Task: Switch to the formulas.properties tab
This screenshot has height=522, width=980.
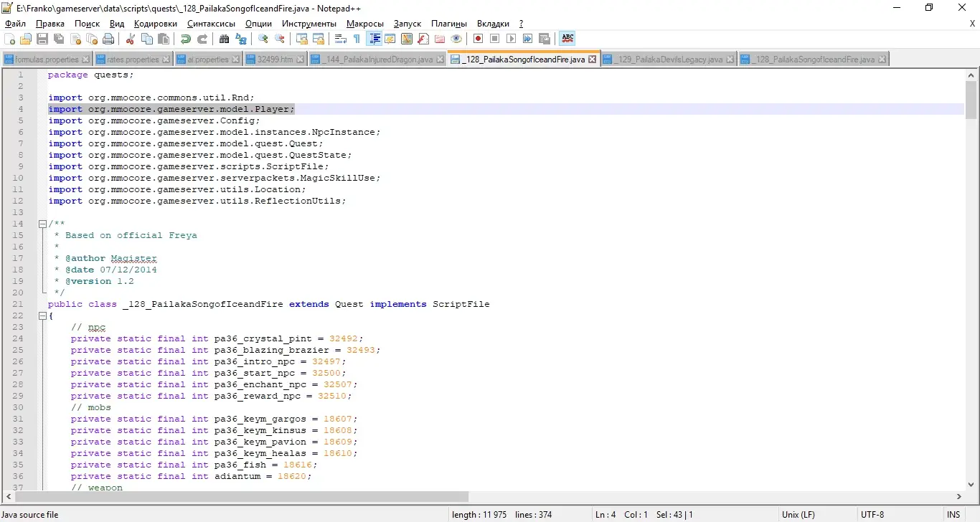Action: click(x=47, y=60)
